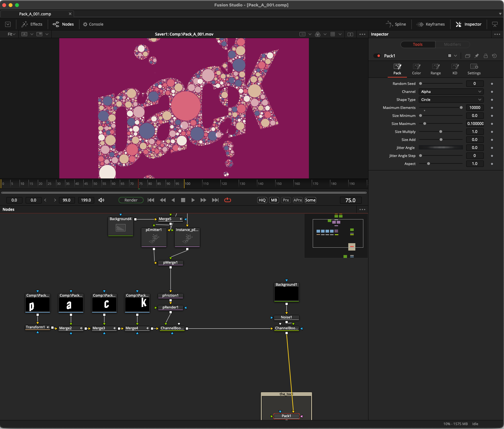The image size is (504, 429).
Task: Close the Pack_A_001.comp tab
Action: pos(70,14)
